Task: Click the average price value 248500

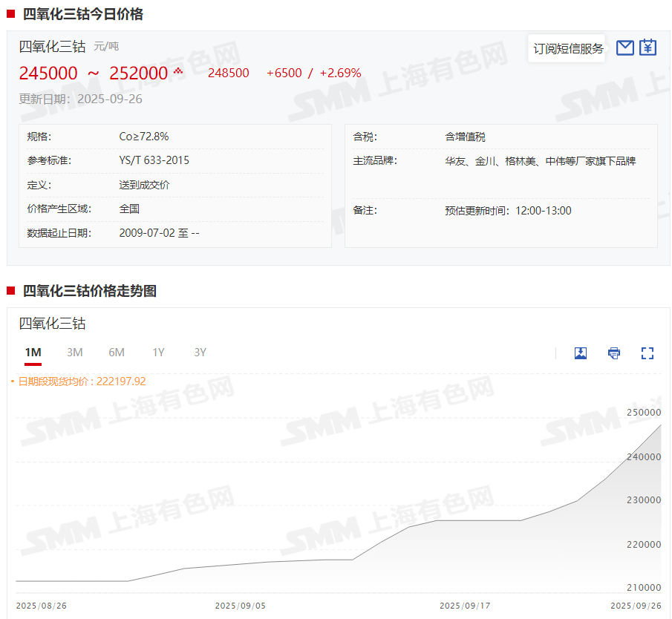Action: coord(229,73)
